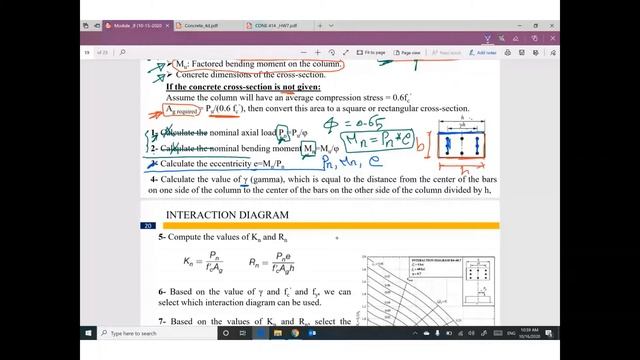640x360 pixels.
Task: Open the PDF search magnifier
Action: 122,52
